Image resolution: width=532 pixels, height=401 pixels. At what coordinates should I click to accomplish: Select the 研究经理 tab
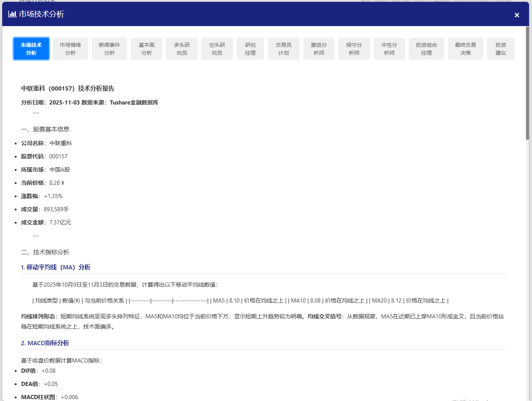(250, 48)
